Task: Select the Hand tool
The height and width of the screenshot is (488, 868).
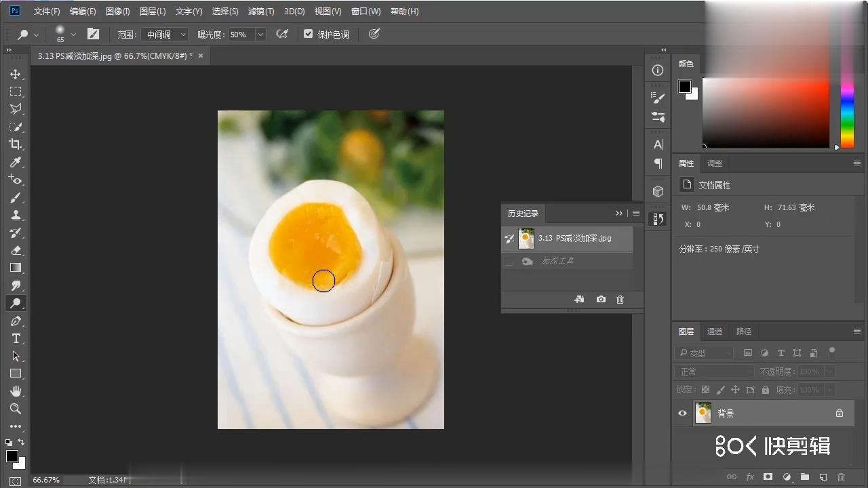Action: (x=16, y=391)
